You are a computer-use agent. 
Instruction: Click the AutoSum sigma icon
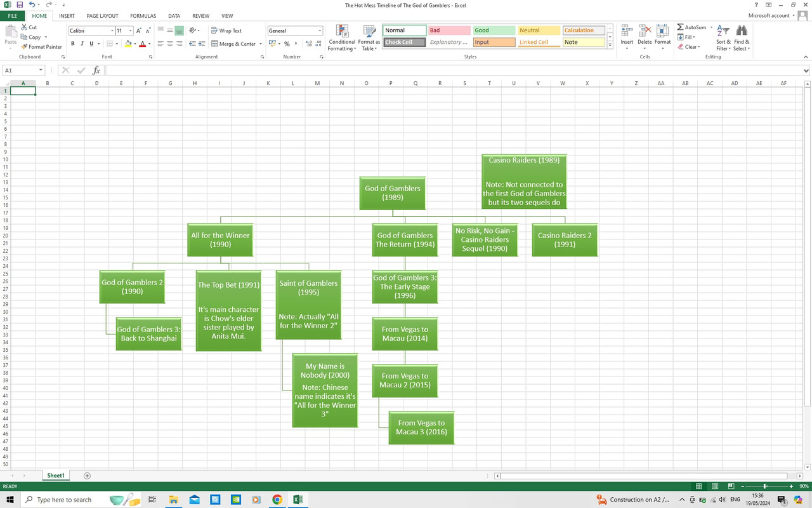tap(680, 27)
